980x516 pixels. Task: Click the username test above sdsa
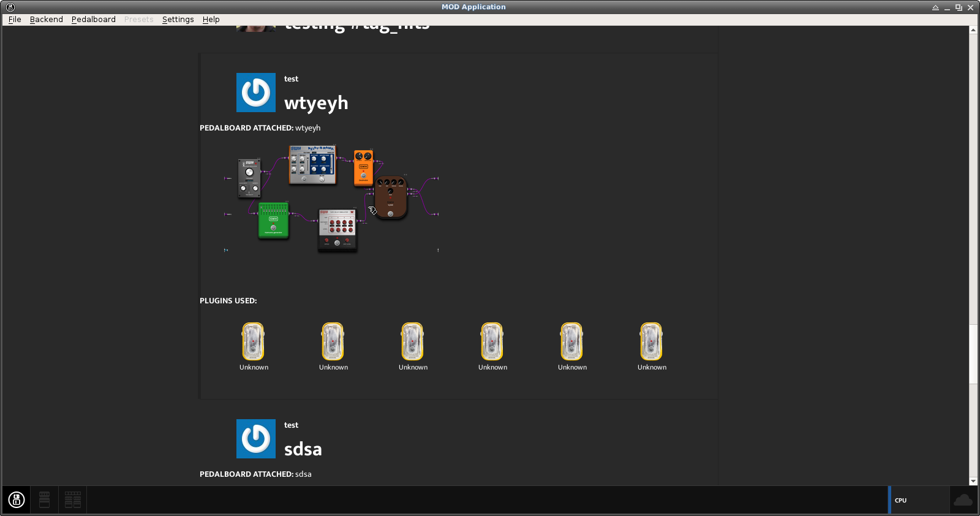pyautogui.click(x=291, y=425)
